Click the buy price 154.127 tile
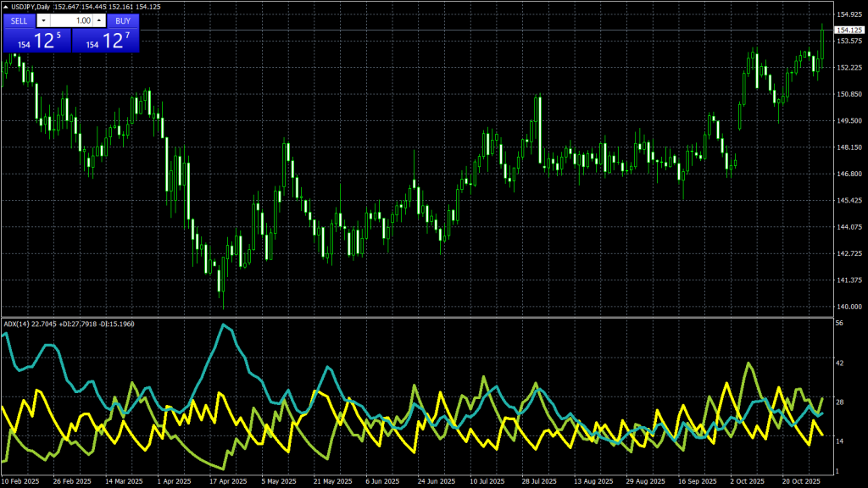 [106, 40]
